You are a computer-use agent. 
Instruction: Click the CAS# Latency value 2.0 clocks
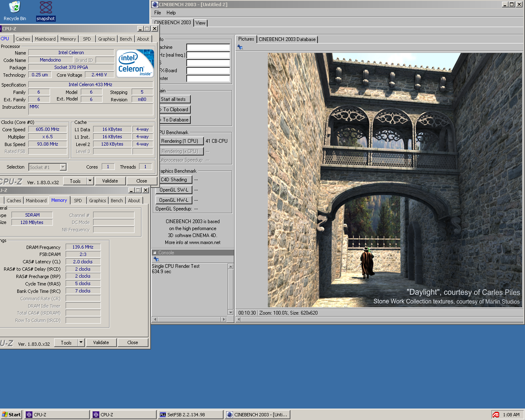[83, 262]
